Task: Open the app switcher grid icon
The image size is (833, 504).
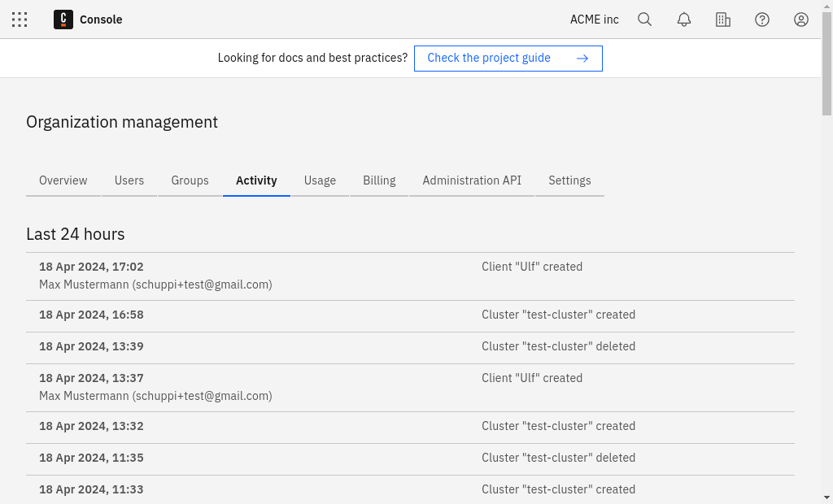Action: pos(20,20)
